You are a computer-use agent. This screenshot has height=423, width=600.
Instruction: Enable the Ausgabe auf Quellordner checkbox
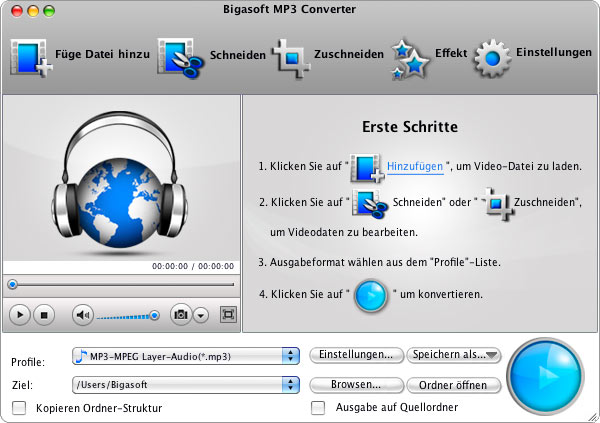point(318,408)
